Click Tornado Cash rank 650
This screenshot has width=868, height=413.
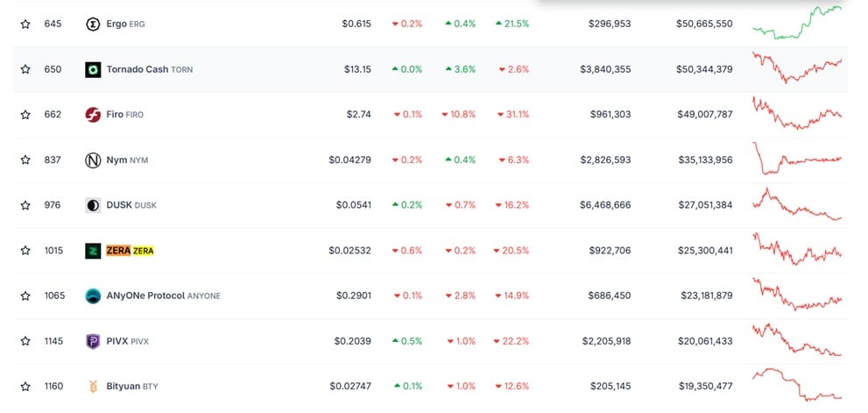(53, 69)
